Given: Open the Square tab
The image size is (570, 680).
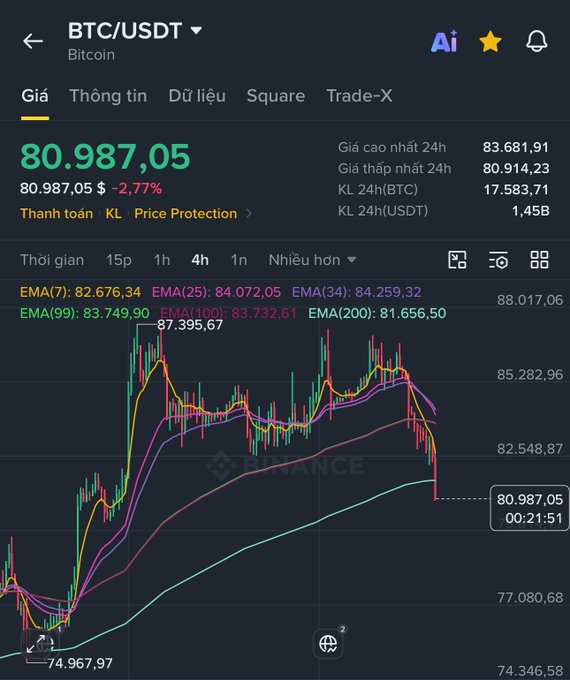Looking at the screenshot, I should [276, 96].
